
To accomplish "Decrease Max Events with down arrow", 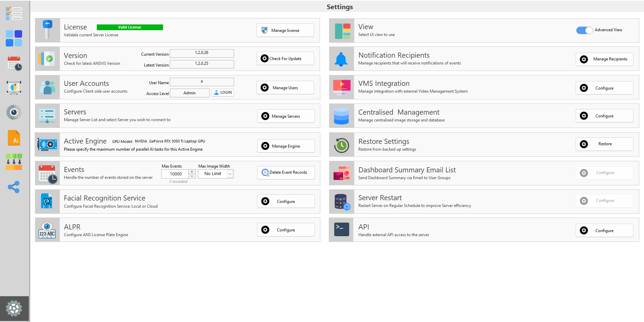I will coord(192,176).
